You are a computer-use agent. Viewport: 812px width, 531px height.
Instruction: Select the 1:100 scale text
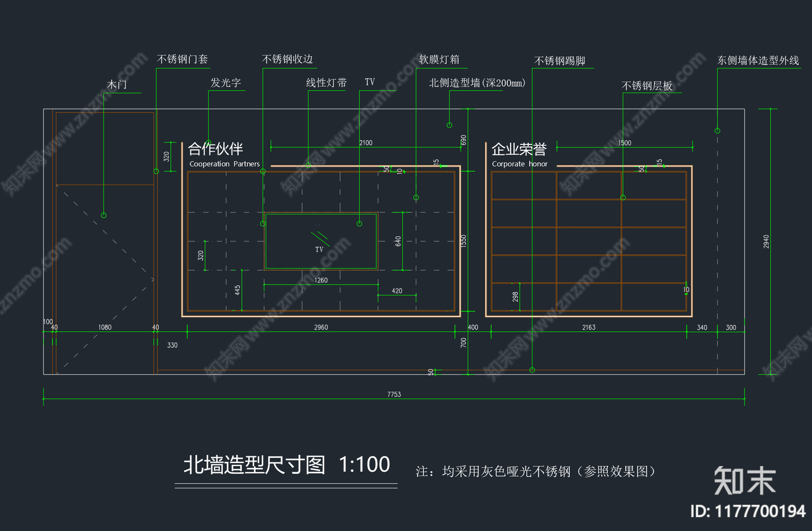click(x=364, y=464)
